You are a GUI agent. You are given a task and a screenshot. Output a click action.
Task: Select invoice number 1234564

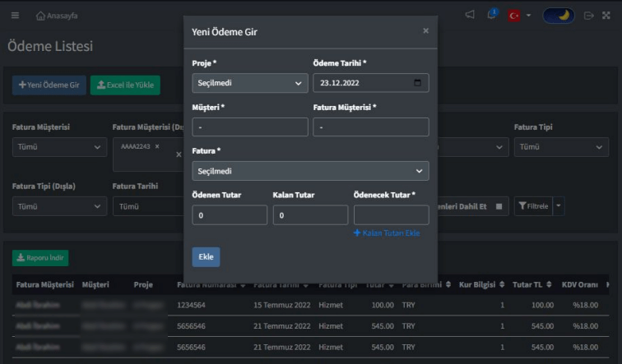tap(191, 306)
